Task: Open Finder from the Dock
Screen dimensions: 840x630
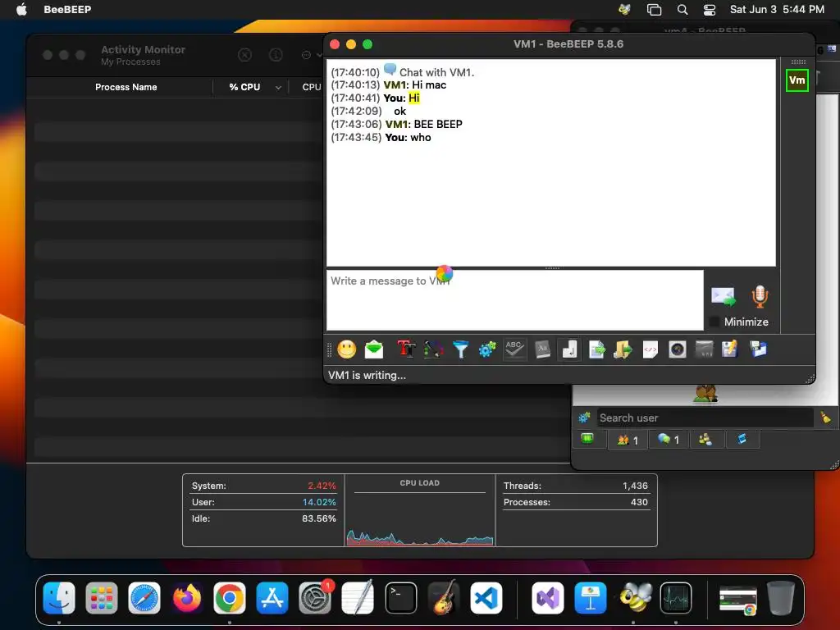Action: pos(59,598)
